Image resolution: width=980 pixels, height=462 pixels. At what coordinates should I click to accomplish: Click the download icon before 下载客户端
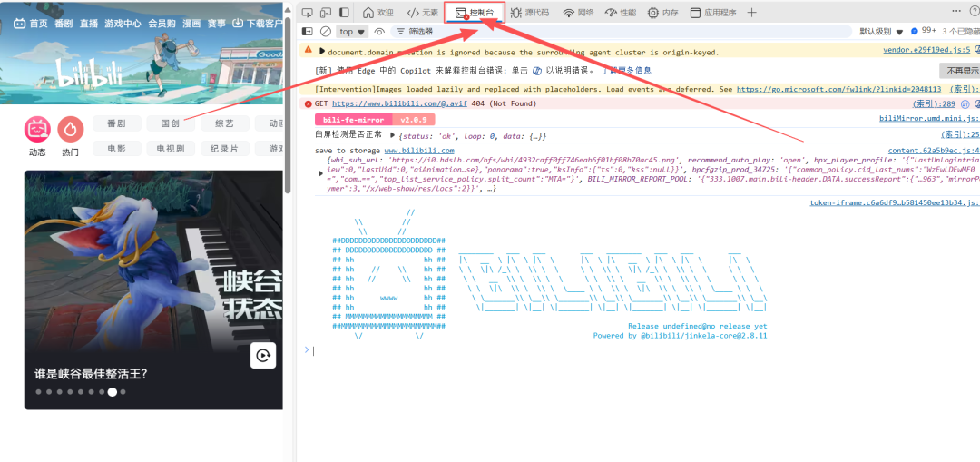tap(238, 23)
